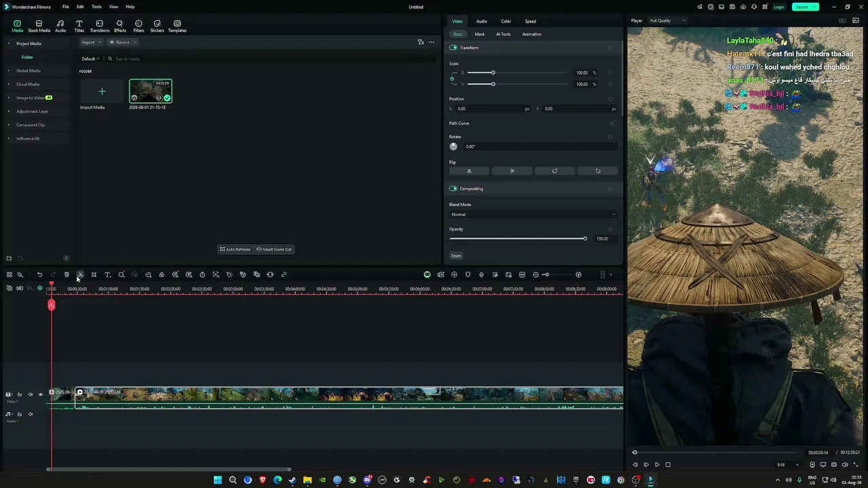The height and width of the screenshot is (488, 868).
Task: Open the View menu
Action: (113, 7)
